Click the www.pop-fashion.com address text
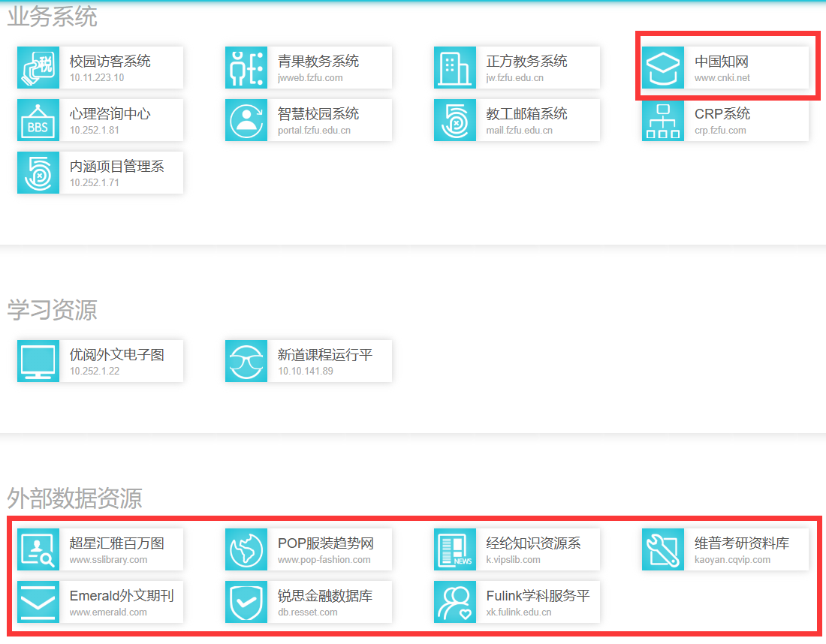 coord(324,560)
